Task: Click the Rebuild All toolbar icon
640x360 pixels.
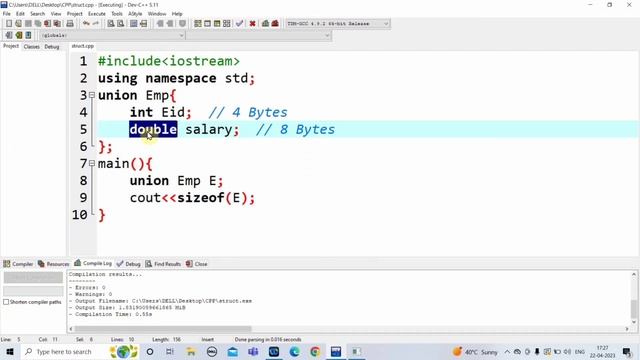Action: click(227, 24)
